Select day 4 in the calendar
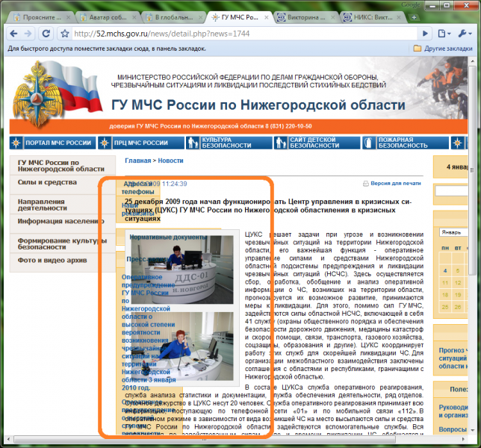 [445, 271]
